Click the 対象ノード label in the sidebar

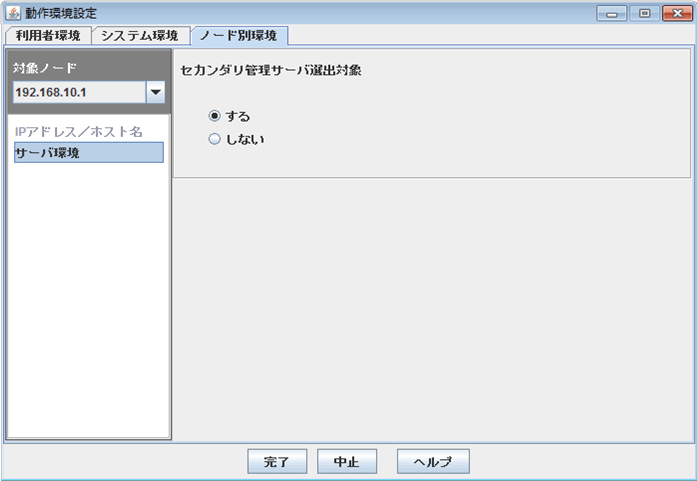[45, 68]
